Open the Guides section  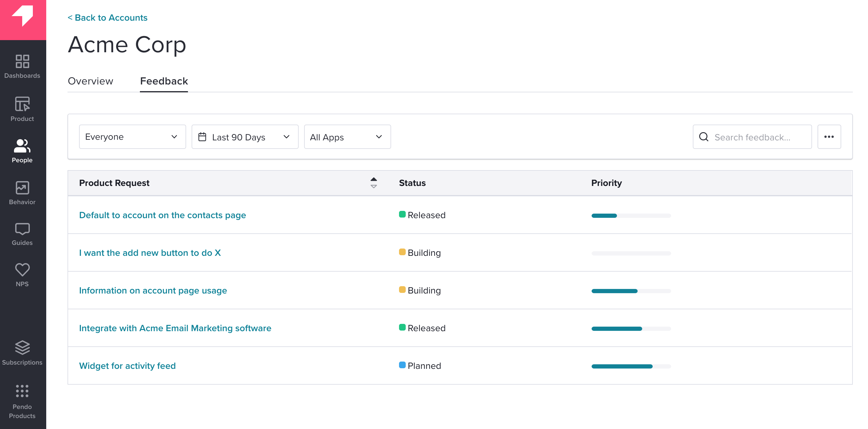(x=22, y=234)
